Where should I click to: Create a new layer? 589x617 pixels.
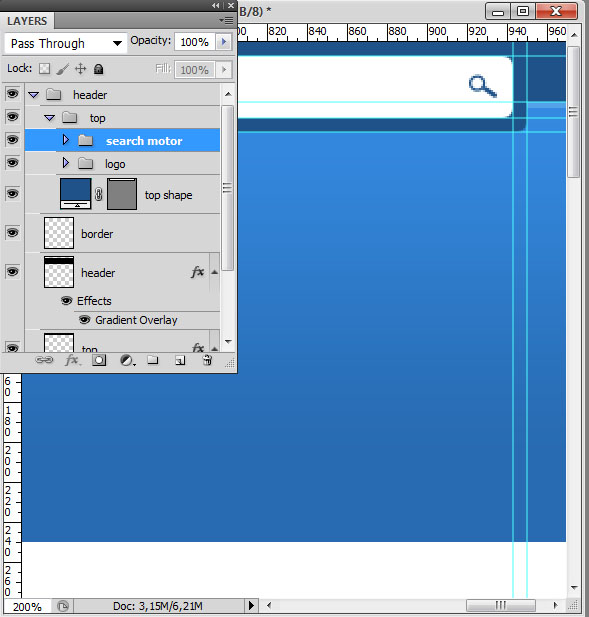click(180, 360)
